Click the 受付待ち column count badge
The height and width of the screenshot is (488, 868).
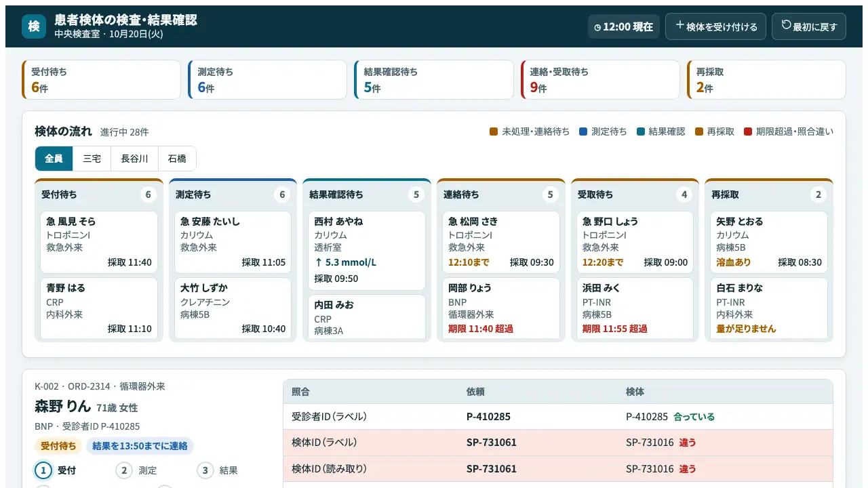(149, 195)
